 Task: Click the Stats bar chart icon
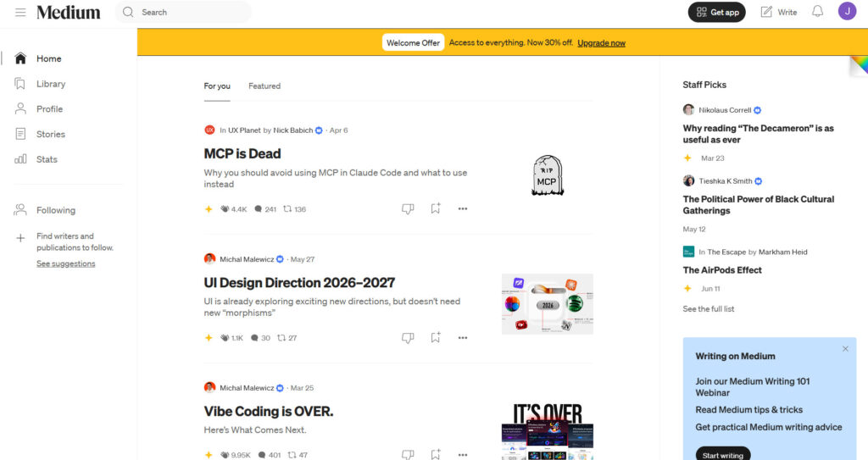[20, 159]
